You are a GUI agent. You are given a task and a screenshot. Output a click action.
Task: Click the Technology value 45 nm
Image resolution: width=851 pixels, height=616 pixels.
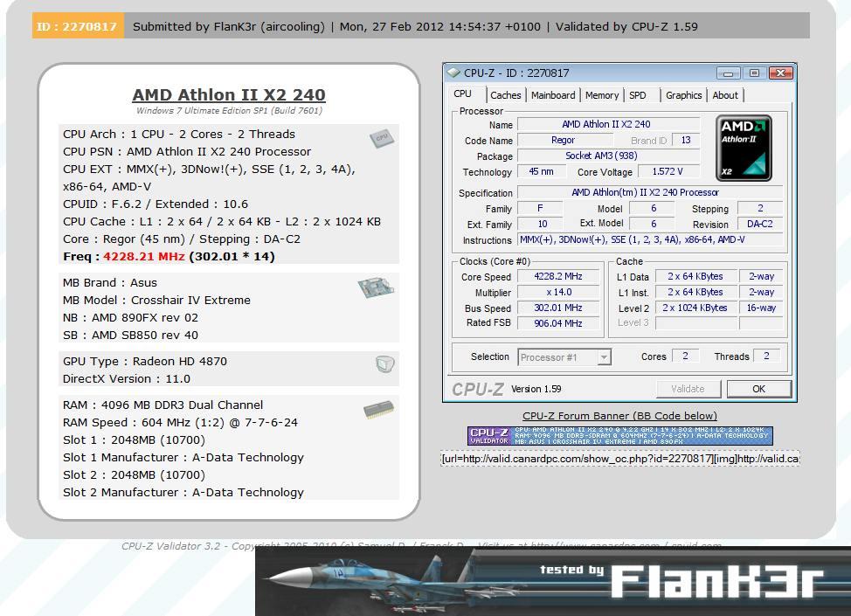pyautogui.click(x=542, y=171)
